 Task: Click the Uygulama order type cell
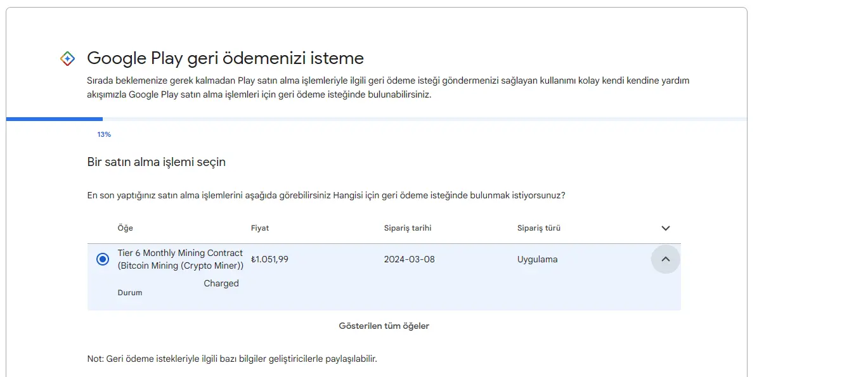click(x=538, y=259)
